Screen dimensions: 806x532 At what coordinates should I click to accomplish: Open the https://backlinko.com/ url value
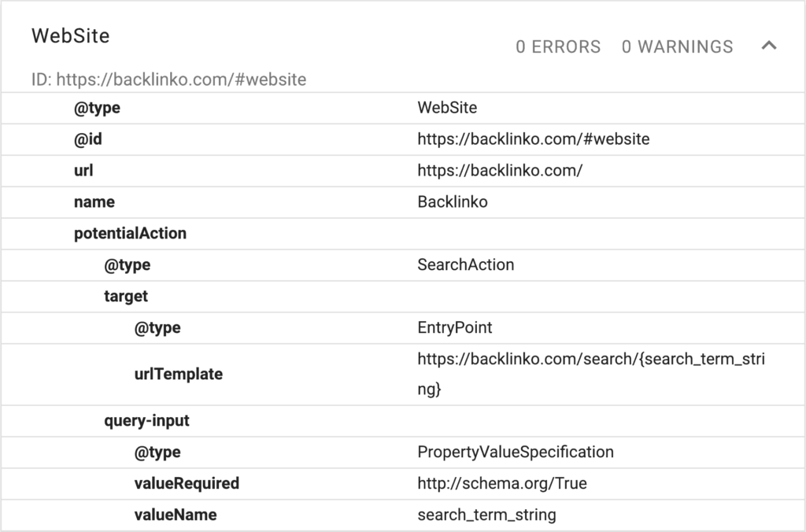point(500,171)
